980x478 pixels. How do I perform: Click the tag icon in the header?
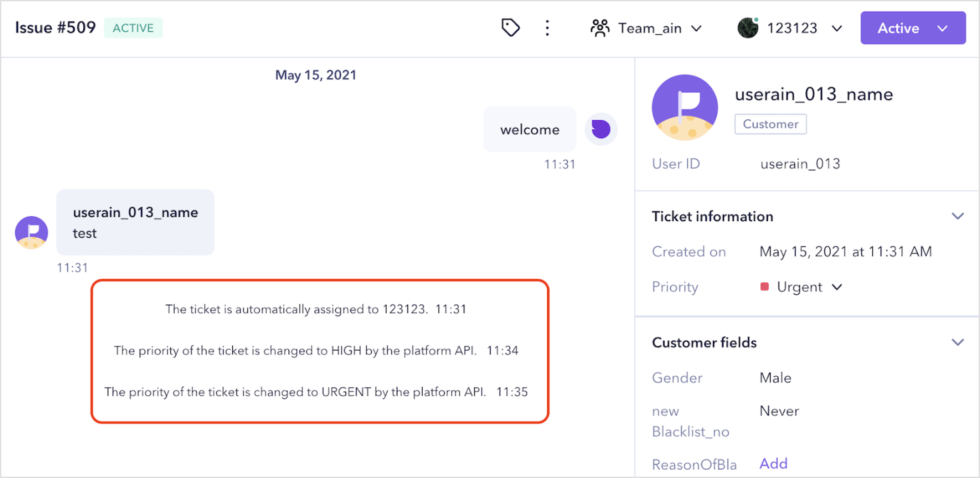pos(510,28)
